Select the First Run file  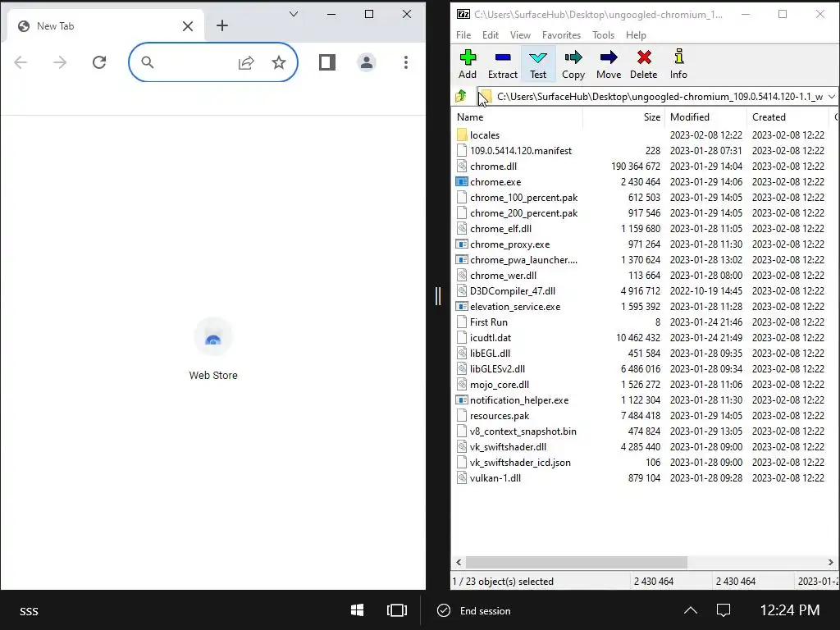point(488,322)
